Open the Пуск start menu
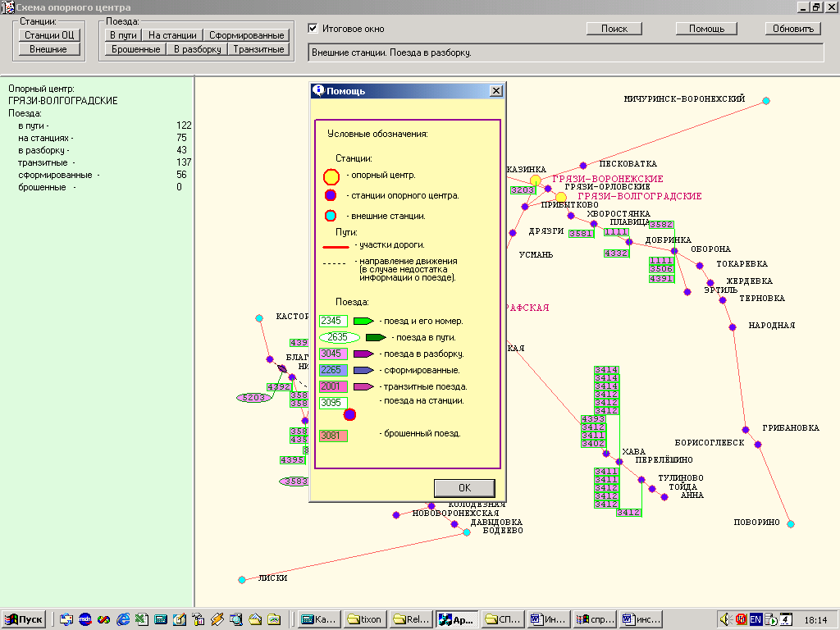The width and height of the screenshot is (840, 630). pyautogui.click(x=24, y=620)
